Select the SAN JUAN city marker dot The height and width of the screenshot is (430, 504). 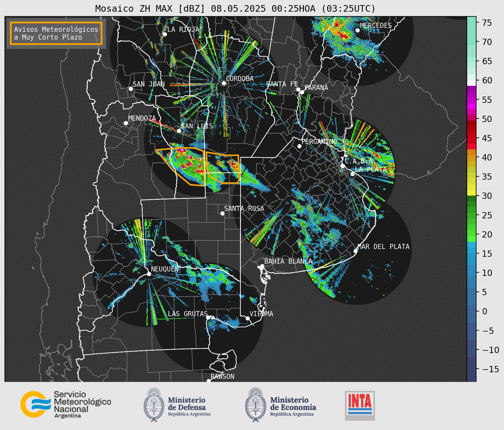click(131, 89)
